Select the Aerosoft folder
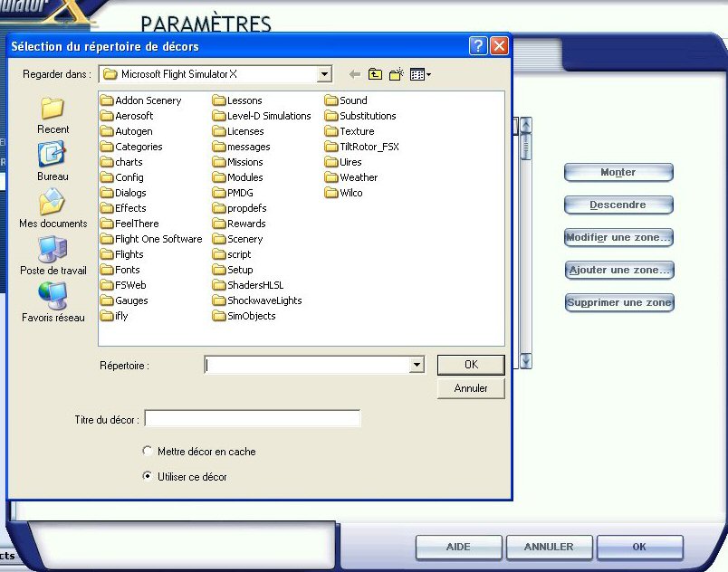Image resolution: width=728 pixels, height=572 pixels. [127, 116]
